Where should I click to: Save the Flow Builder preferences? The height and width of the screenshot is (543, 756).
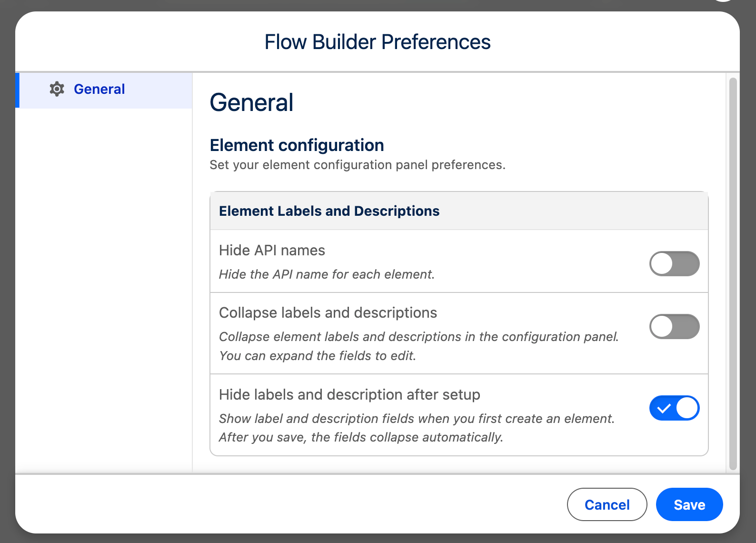coord(689,504)
